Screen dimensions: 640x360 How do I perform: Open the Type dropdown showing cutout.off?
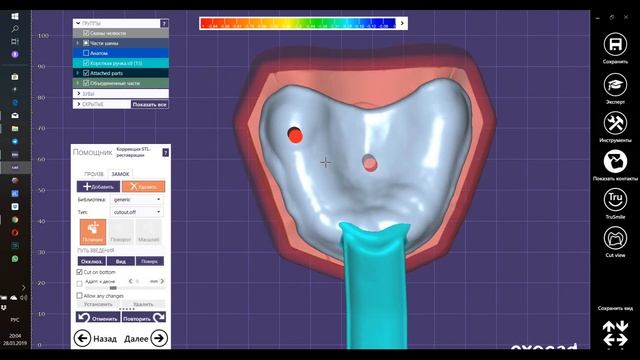click(x=136, y=212)
